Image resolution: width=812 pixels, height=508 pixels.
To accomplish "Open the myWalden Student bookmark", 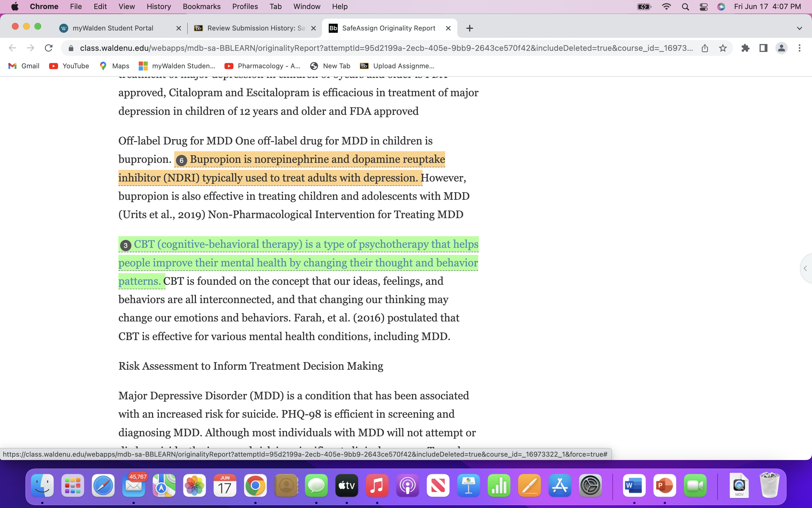I will pos(177,66).
